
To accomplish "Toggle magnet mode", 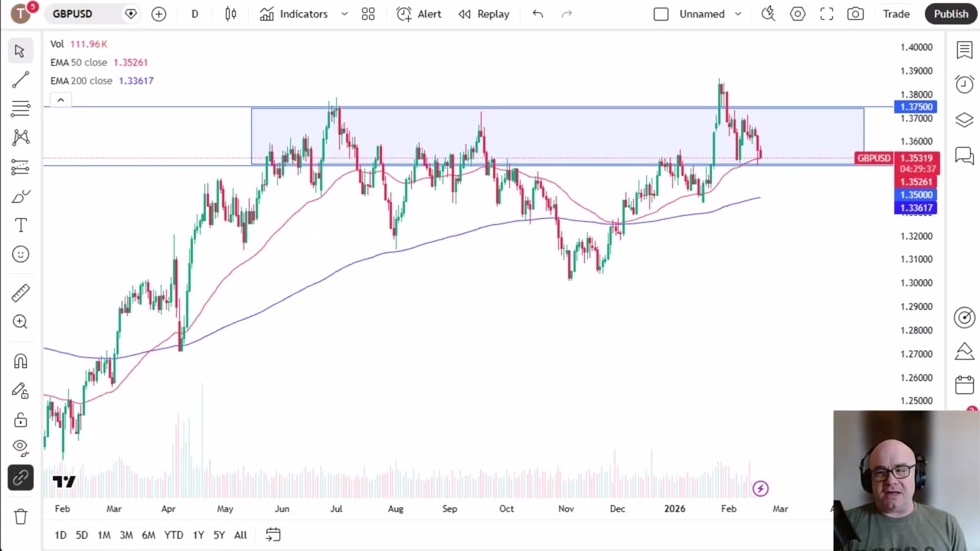I will (x=20, y=361).
